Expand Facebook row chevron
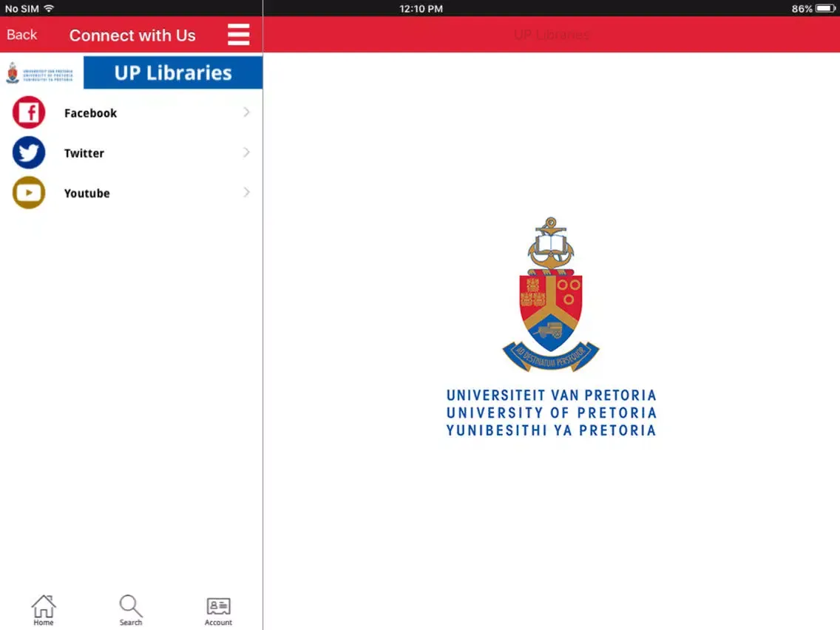840x630 pixels. [246, 112]
